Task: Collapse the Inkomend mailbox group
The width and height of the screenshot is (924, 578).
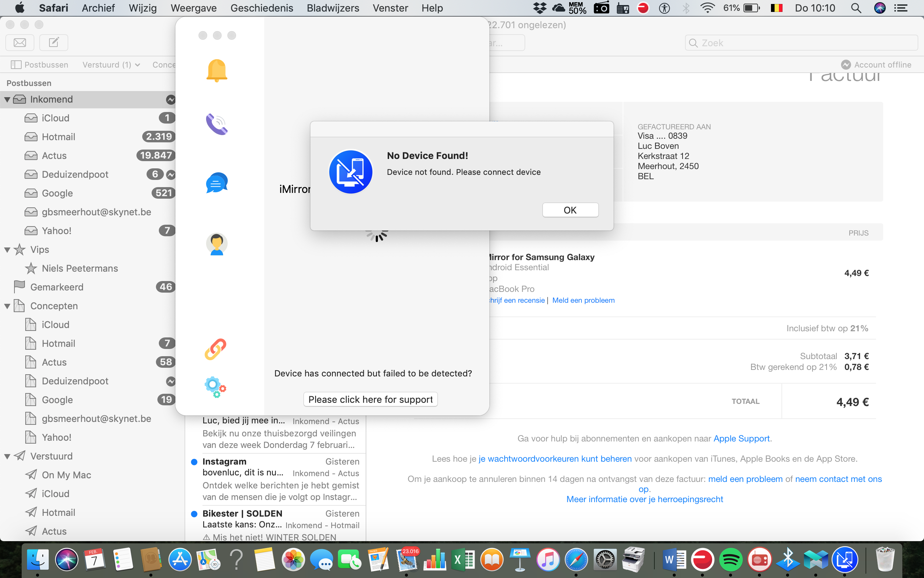Action: tap(7, 99)
